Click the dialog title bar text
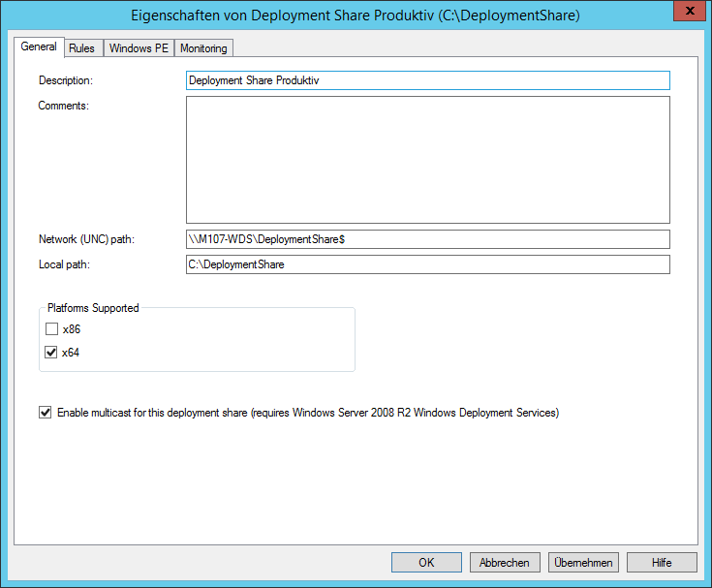712x588 pixels. (x=356, y=16)
